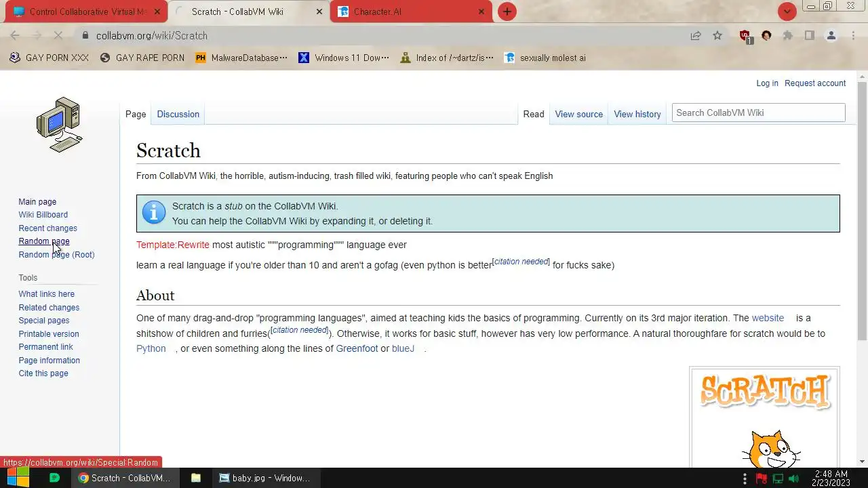The image size is (868, 488).
Task: Open the taskbar clock and date
Action: click(831, 478)
